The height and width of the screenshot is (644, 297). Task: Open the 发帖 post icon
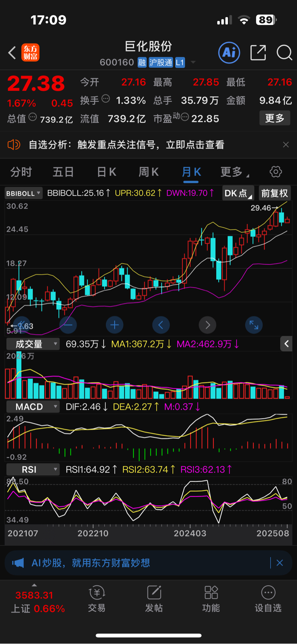tap(154, 599)
